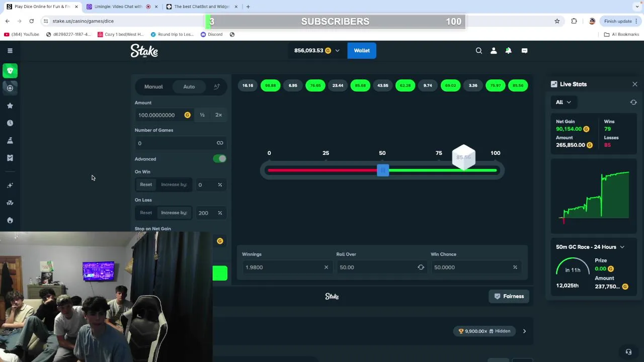Open the browser profile avatar

click(592, 21)
